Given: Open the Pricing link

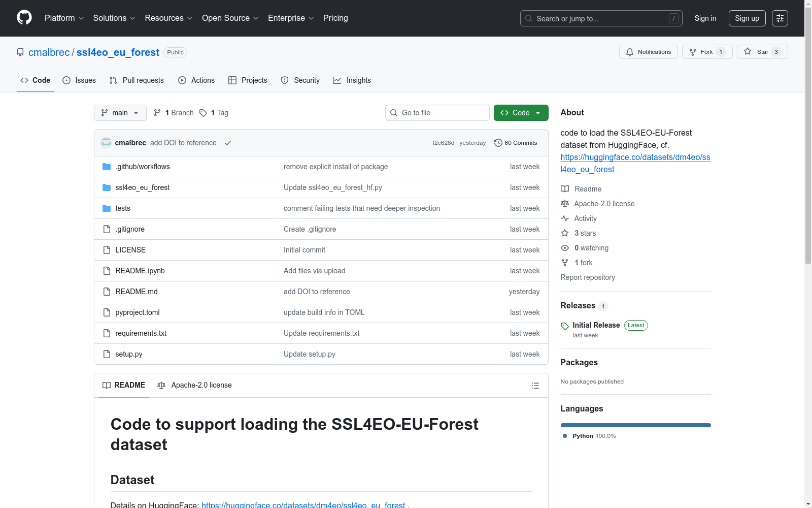Looking at the screenshot, I should (335, 18).
